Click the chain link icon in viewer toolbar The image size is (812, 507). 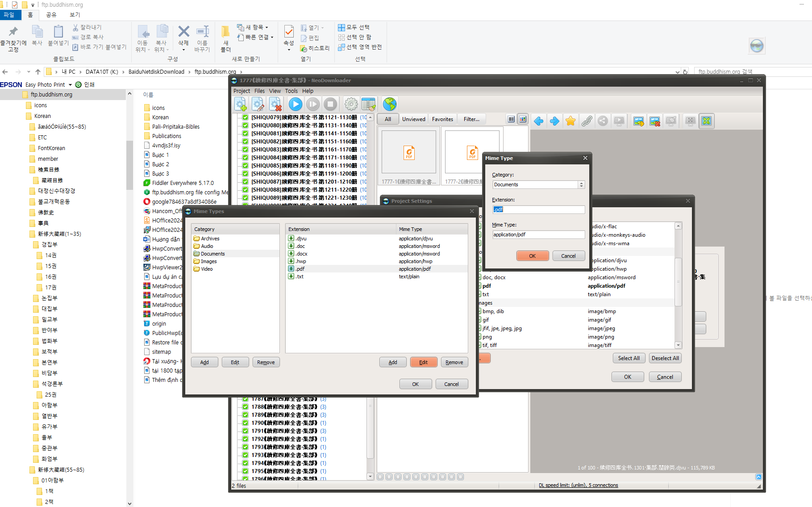click(587, 121)
